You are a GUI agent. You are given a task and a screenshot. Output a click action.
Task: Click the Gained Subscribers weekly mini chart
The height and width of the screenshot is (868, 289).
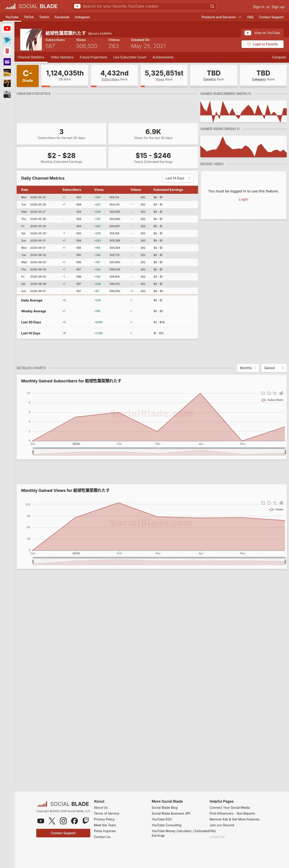click(x=243, y=111)
